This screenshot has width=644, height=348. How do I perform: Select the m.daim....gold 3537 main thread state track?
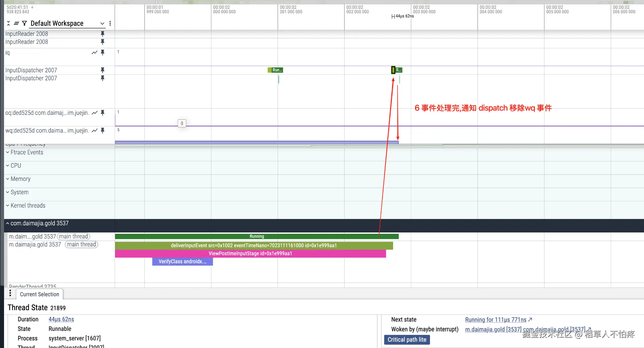pyautogui.click(x=49, y=236)
